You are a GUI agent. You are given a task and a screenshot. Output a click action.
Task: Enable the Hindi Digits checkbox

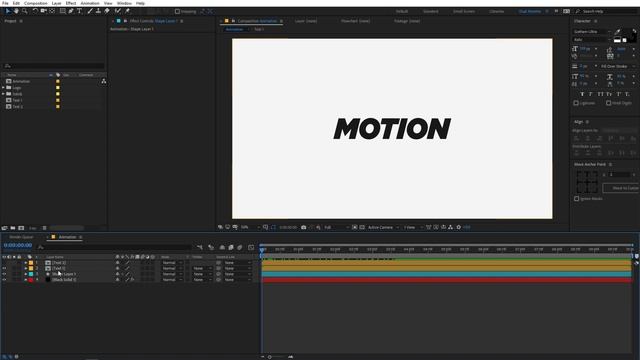[609, 103]
